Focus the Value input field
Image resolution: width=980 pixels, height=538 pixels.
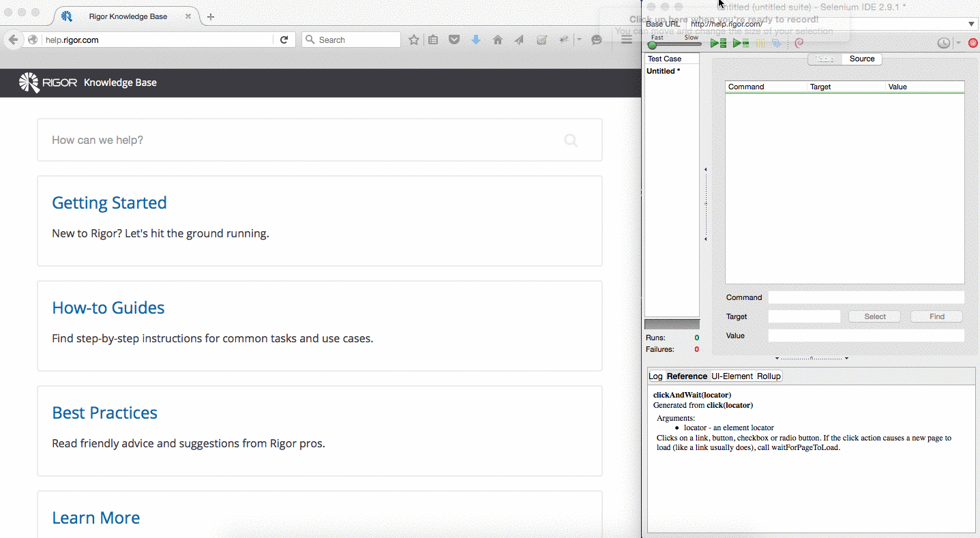(x=866, y=335)
